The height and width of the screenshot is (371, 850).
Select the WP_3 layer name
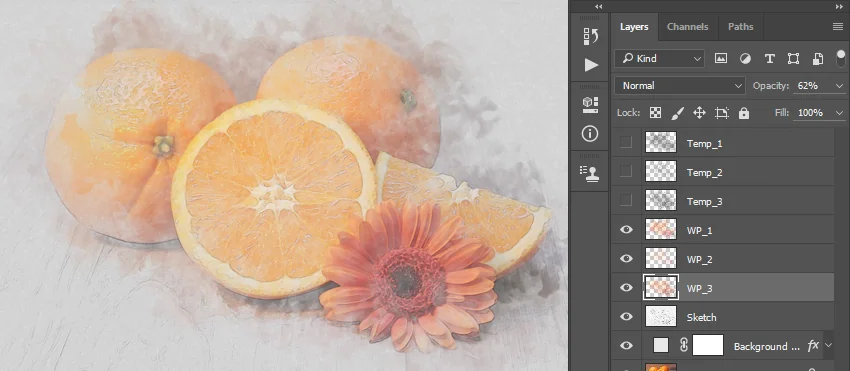point(699,289)
